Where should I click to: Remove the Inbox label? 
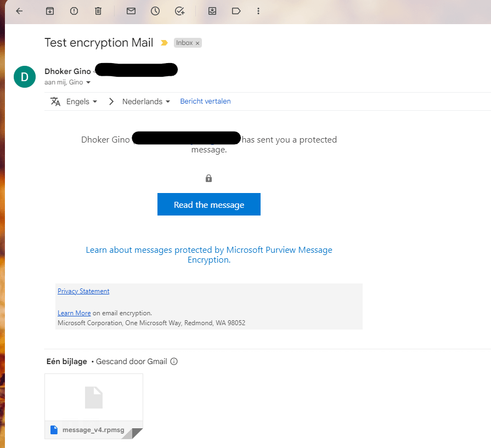(x=197, y=43)
